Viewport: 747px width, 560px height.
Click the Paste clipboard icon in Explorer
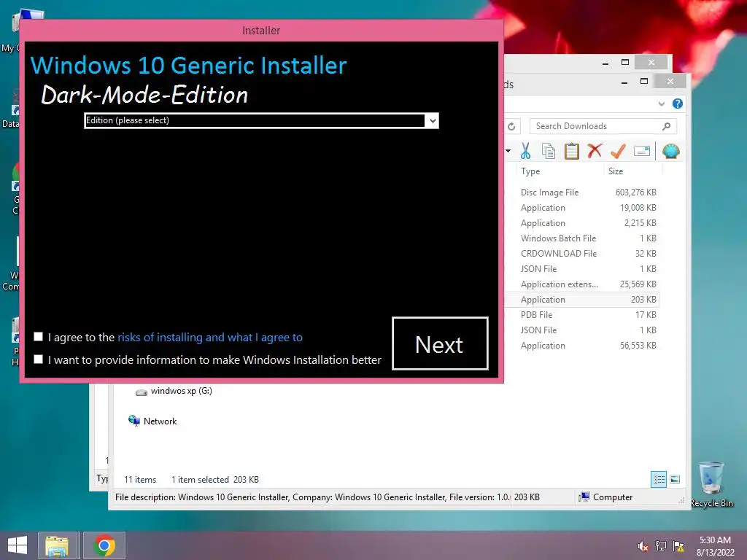pyautogui.click(x=572, y=152)
